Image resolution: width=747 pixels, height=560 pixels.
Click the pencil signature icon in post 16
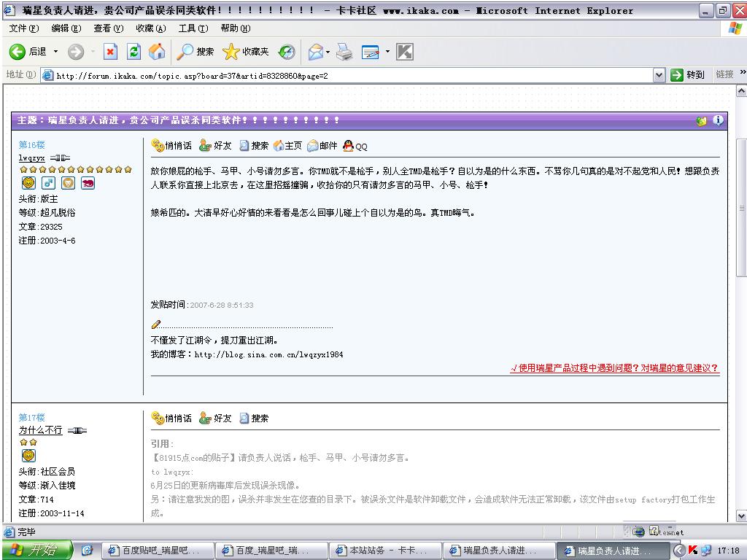[156, 324]
